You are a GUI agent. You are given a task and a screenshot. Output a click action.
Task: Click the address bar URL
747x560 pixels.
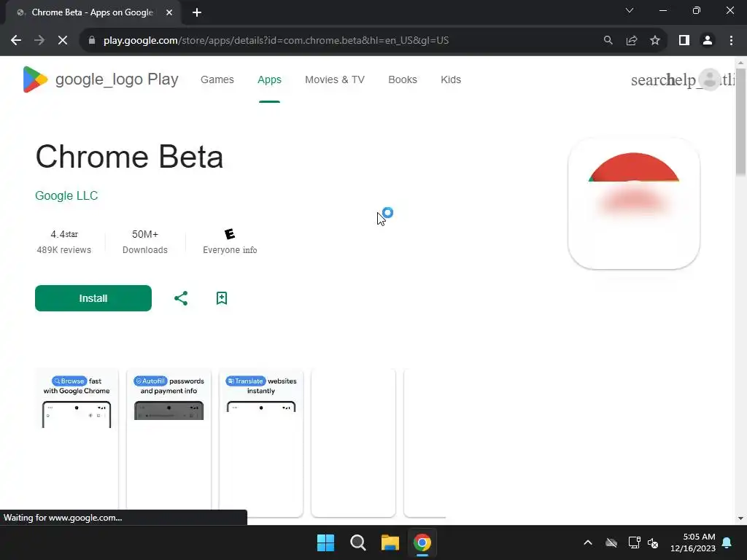click(x=276, y=41)
